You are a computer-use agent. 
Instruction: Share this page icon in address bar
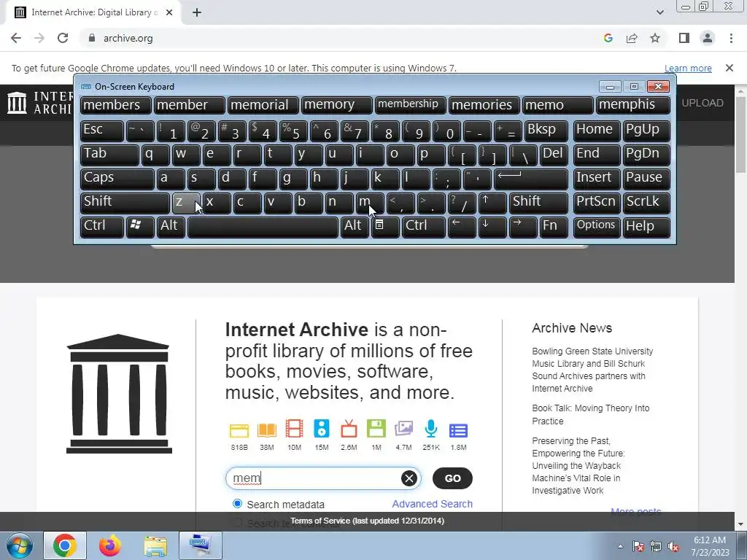click(x=632, y=38)
